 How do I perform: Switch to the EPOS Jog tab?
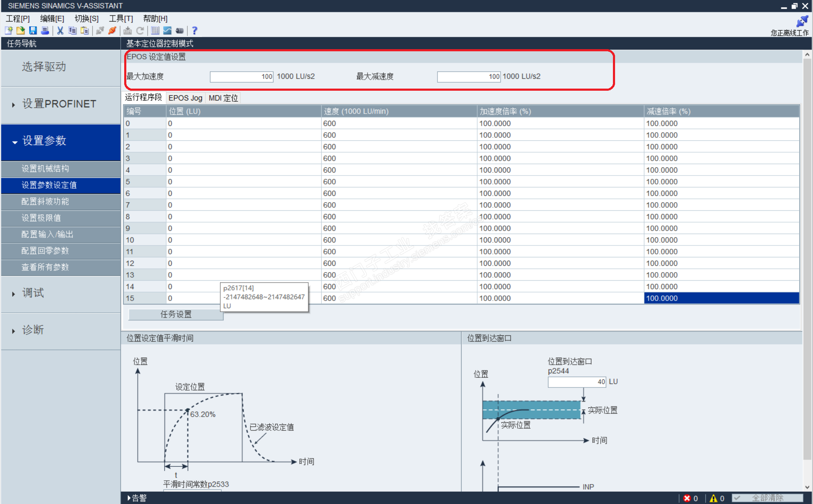185,98
